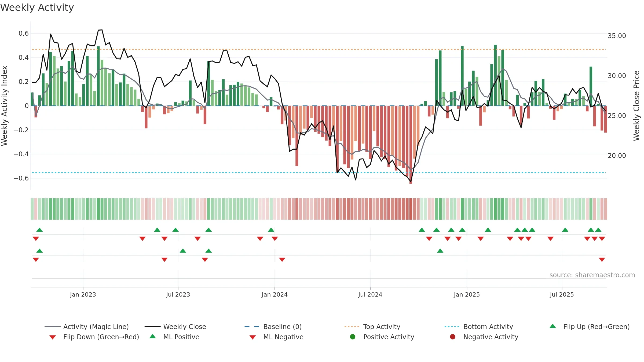This screenshot has width=644, height=362.
Task: Click the lowest red bar near Sep 2024
Action: click(411, 145)
